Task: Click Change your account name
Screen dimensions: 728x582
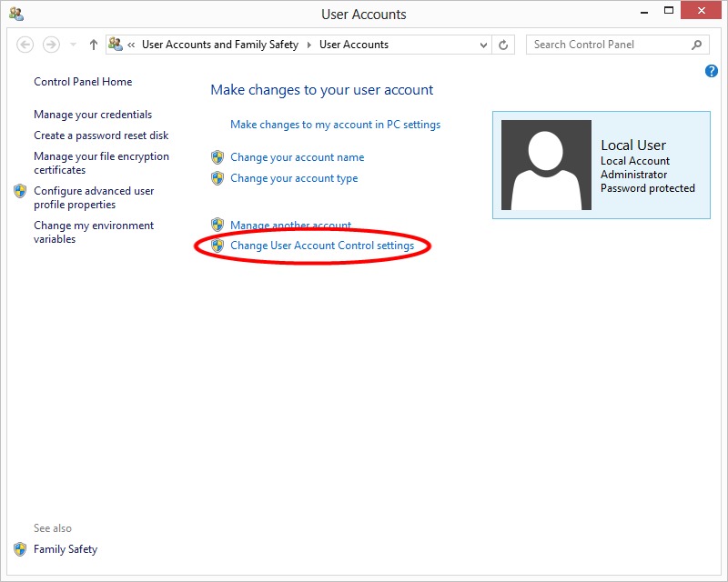Action: pyautogui.click(x=298, y=157)
